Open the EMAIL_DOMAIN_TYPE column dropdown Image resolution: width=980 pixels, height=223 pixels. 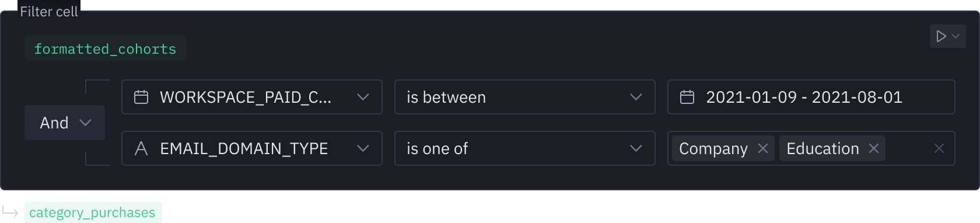pos(252,148)
